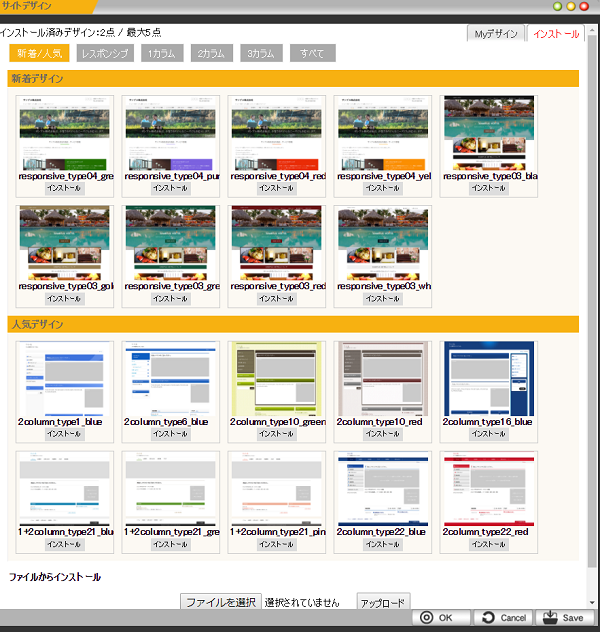Show 2カラム designs
Image resolution: width=600 pixels, height=632 pixels.
point(212,53)
